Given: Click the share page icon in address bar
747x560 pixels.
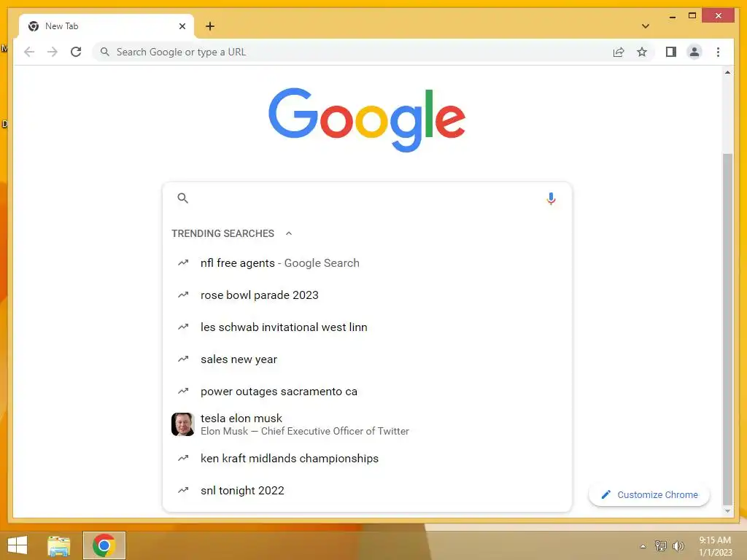Looking at the screenshot, I should [619, 52].
